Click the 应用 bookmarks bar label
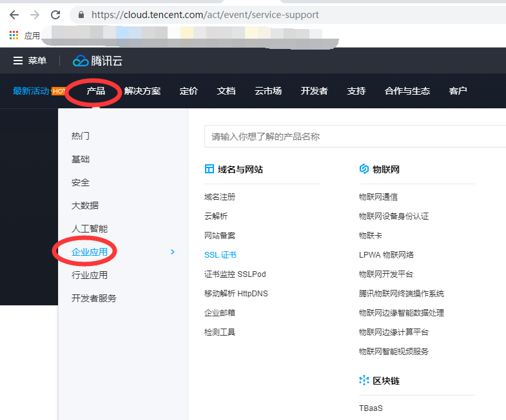Screen dimensions: 506x420 coord(32,35)
